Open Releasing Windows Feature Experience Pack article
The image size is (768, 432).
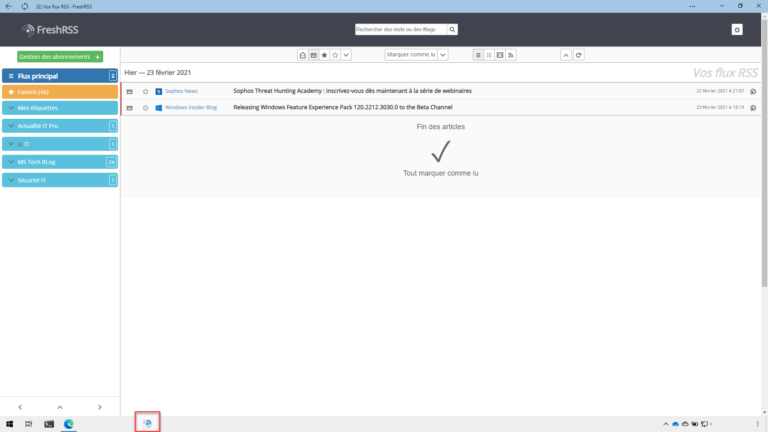point(343,107)
